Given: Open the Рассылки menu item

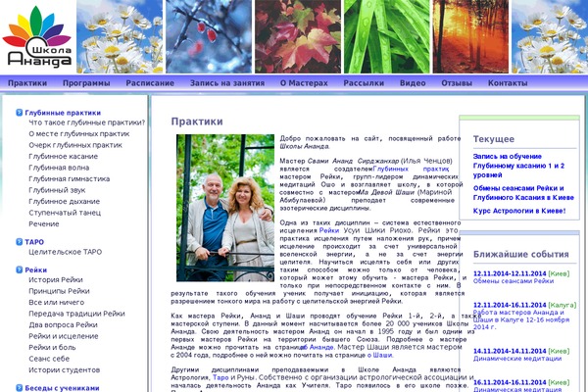Looking at the screenshot, I should [x=364, y=83].
